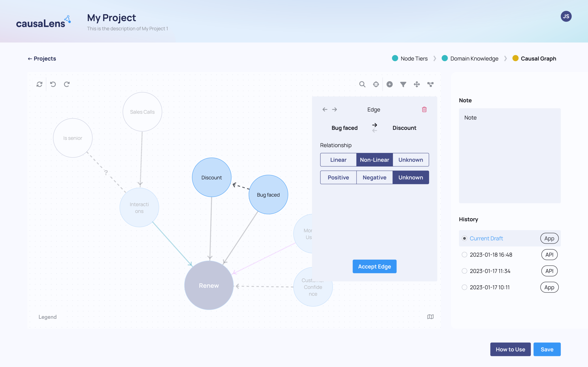Click into the Note text area

[510, 156]
